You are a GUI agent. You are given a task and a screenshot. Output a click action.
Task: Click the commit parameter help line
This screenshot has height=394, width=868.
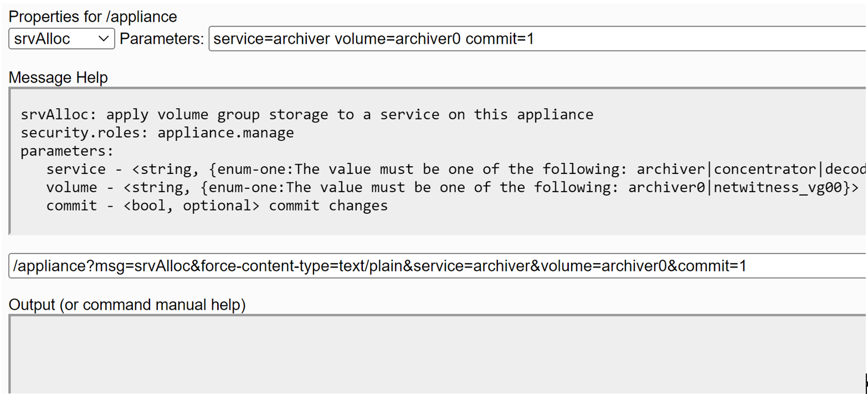tap(217, 206)
